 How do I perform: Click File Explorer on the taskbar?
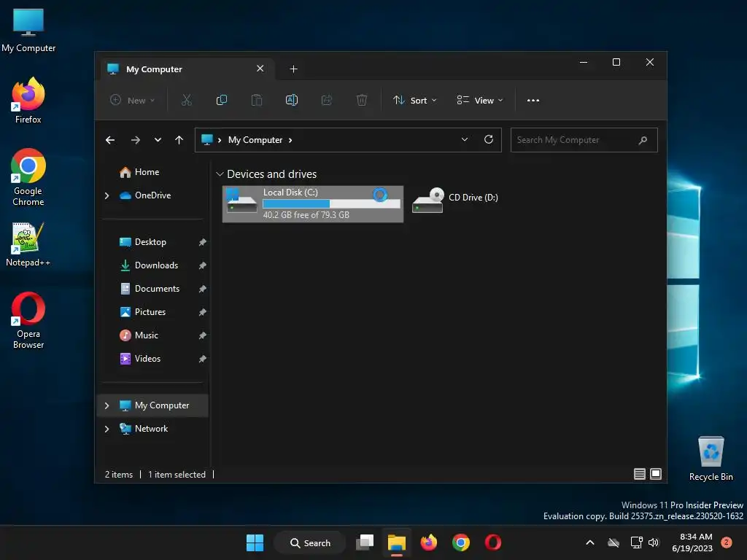point(396,542)
